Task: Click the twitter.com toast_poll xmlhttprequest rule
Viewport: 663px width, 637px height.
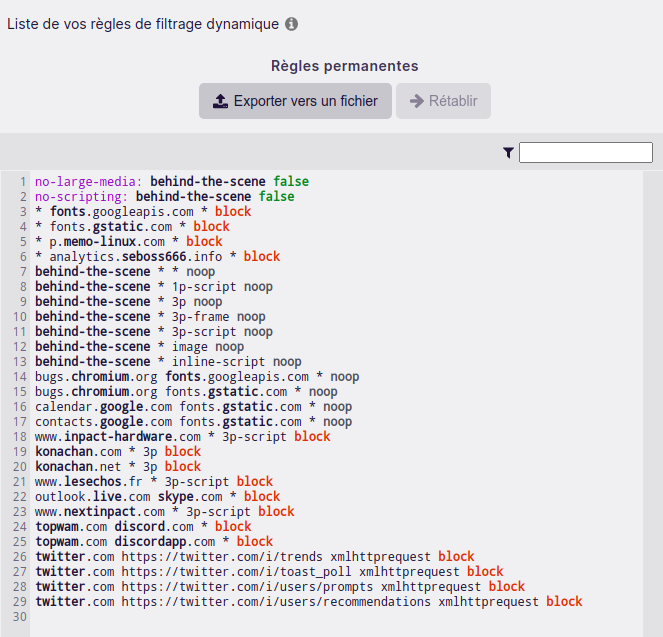Action: point(268,572)
